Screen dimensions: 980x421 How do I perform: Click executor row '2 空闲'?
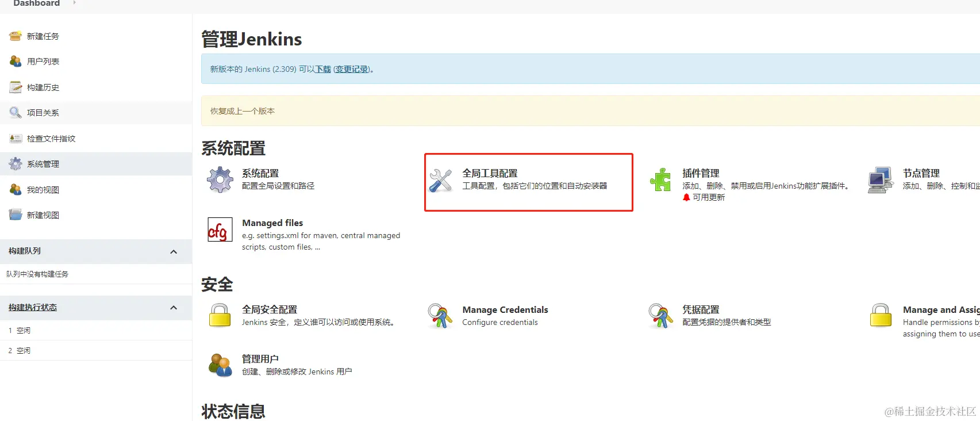[x=96, y=350]
